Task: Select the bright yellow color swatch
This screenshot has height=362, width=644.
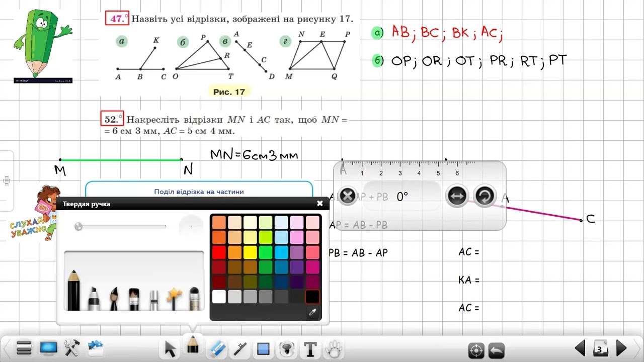Action: pos(250,252)
